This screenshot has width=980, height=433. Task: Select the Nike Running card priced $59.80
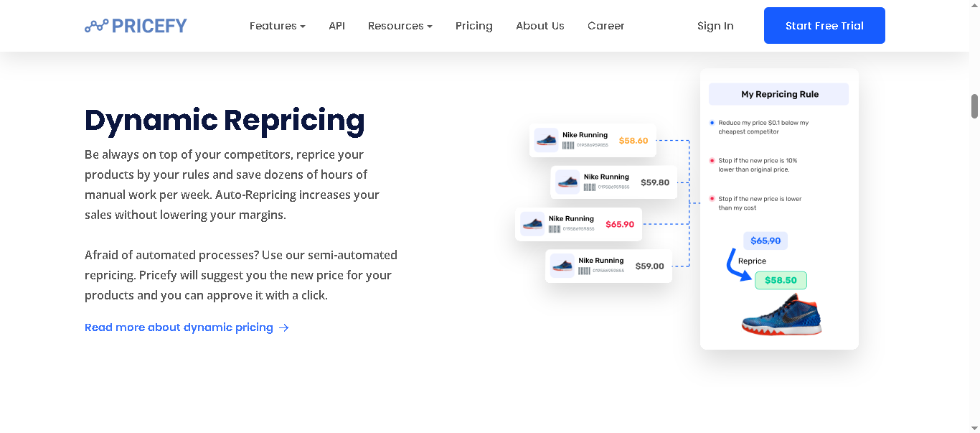(614, 182)
